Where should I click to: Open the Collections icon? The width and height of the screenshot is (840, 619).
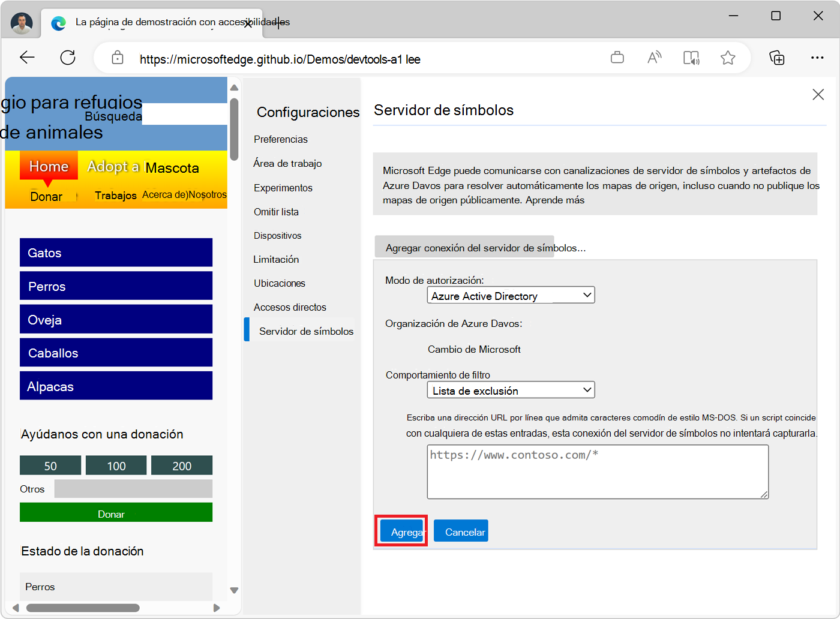(777, 58)
